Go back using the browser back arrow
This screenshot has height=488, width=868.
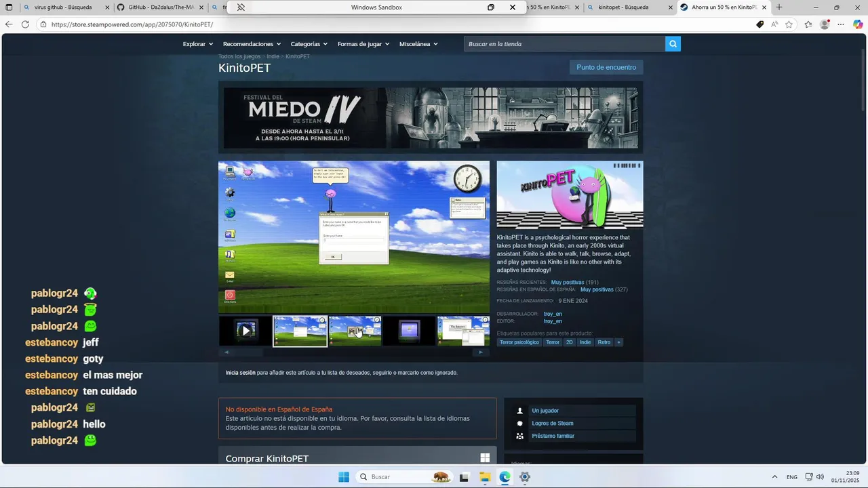tap(9, 24)
